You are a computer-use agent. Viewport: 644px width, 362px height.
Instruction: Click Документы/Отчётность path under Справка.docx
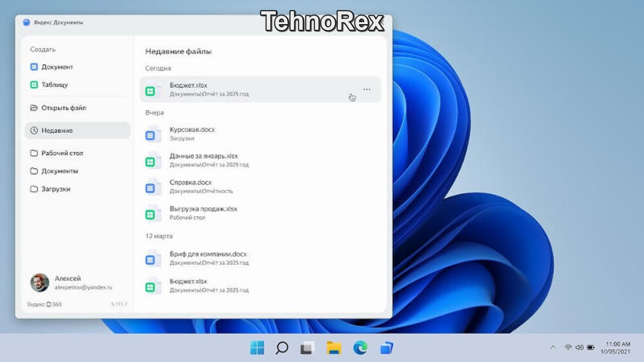pyautogui.click(x=201, y=191)
